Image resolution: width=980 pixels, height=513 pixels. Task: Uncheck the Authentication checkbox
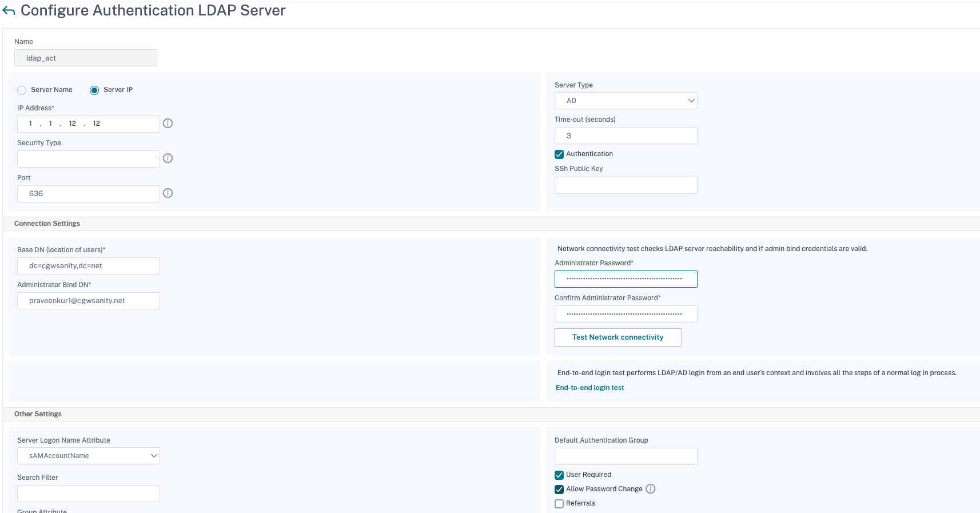click(x=559, y=154)
